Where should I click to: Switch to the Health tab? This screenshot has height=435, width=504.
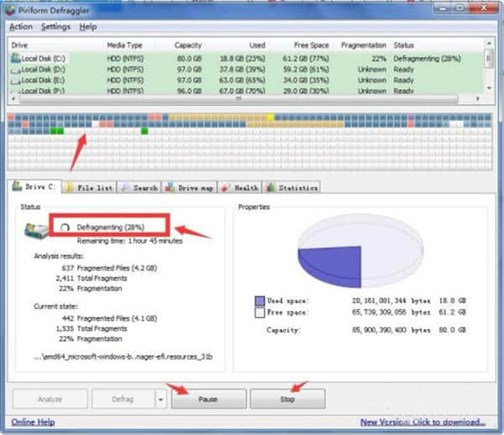pos(239,187)
